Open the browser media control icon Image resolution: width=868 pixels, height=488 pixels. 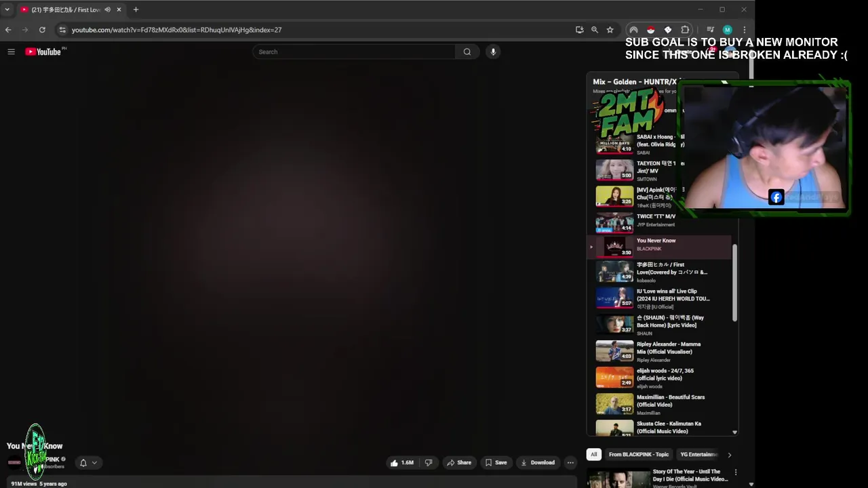tap(710, 30)
